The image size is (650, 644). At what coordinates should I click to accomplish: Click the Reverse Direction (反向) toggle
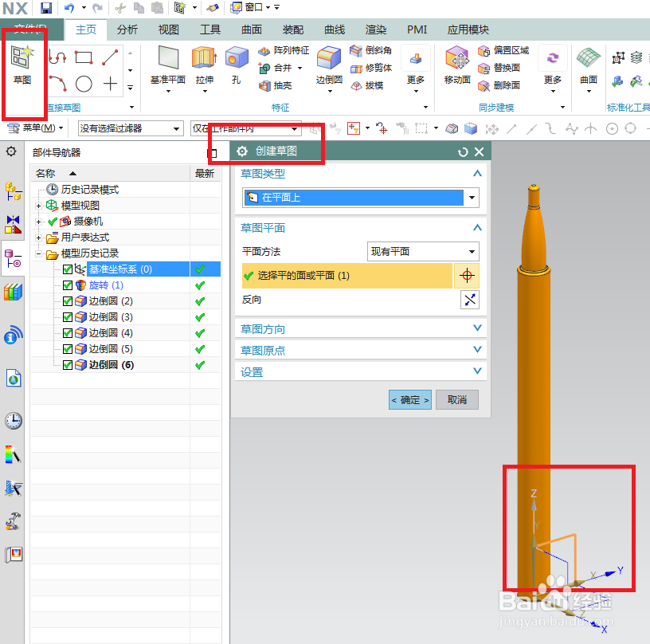tap(469, 300)
